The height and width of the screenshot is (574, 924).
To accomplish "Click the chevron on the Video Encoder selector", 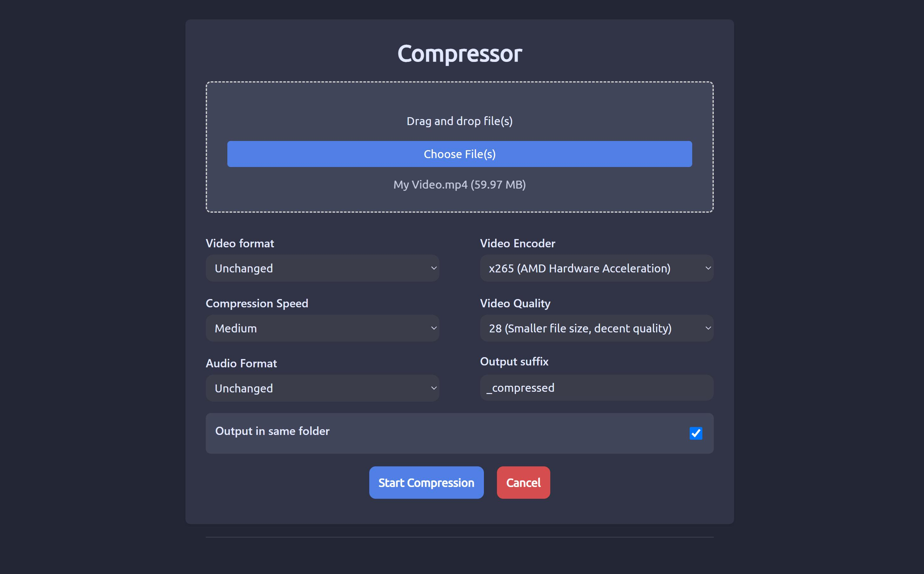I will [x=708, y=268].
